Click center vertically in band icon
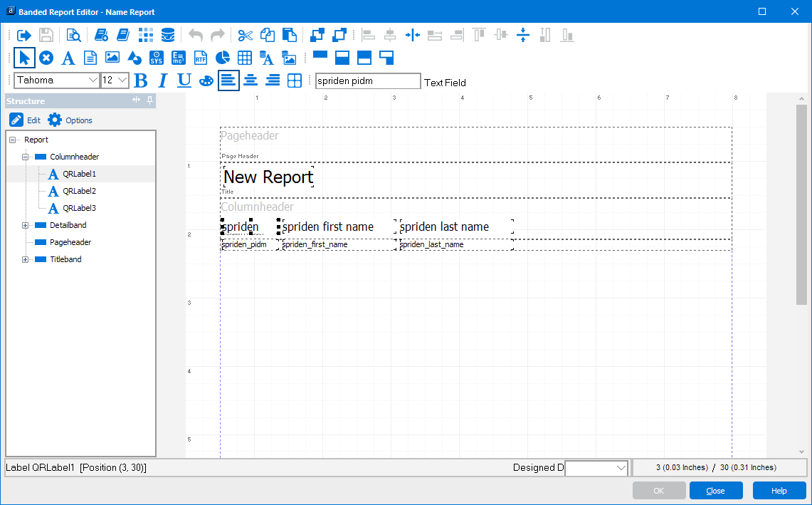Viewport: 812px width, 505px height. coord(523,35)
